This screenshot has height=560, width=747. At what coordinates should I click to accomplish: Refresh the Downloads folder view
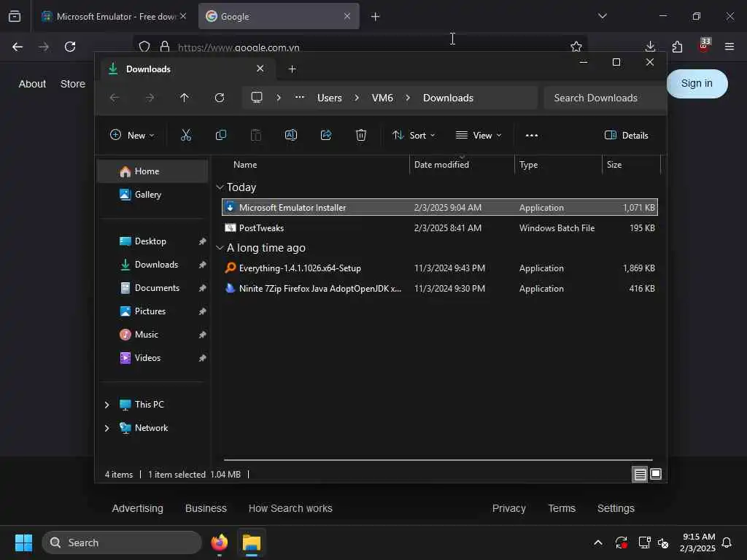219,98
